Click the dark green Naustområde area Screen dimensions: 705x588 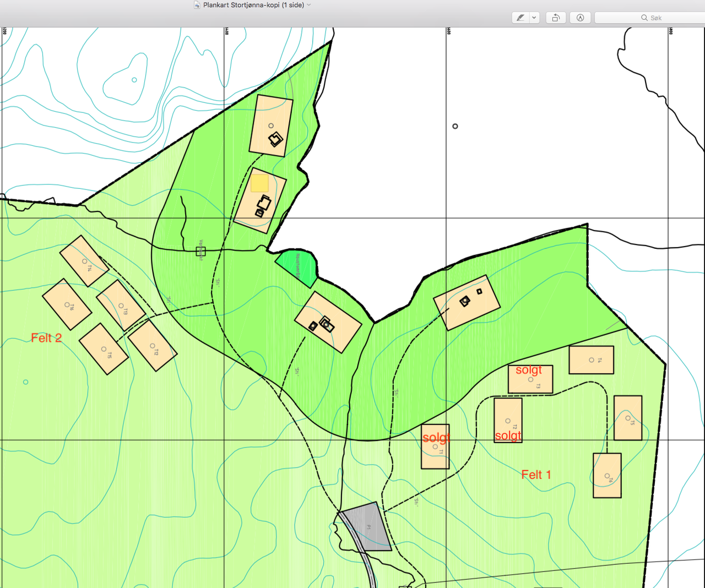coord(298,265)
